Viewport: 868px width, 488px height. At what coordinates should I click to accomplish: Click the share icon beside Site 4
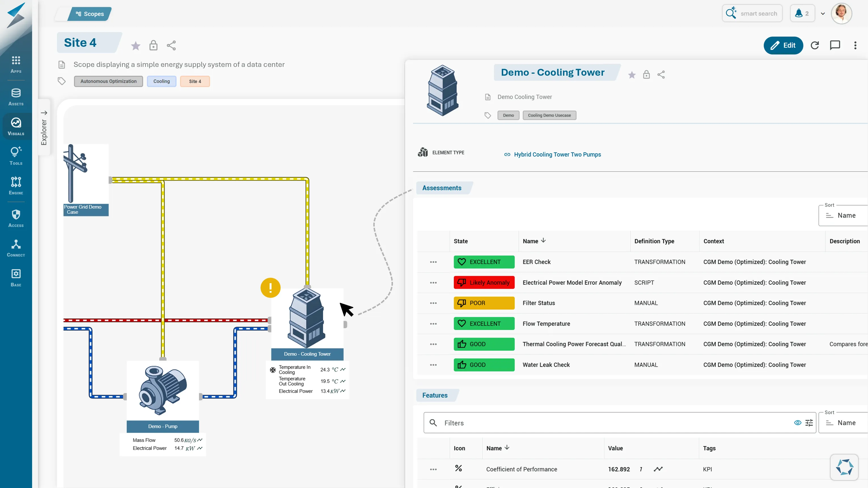171,45
